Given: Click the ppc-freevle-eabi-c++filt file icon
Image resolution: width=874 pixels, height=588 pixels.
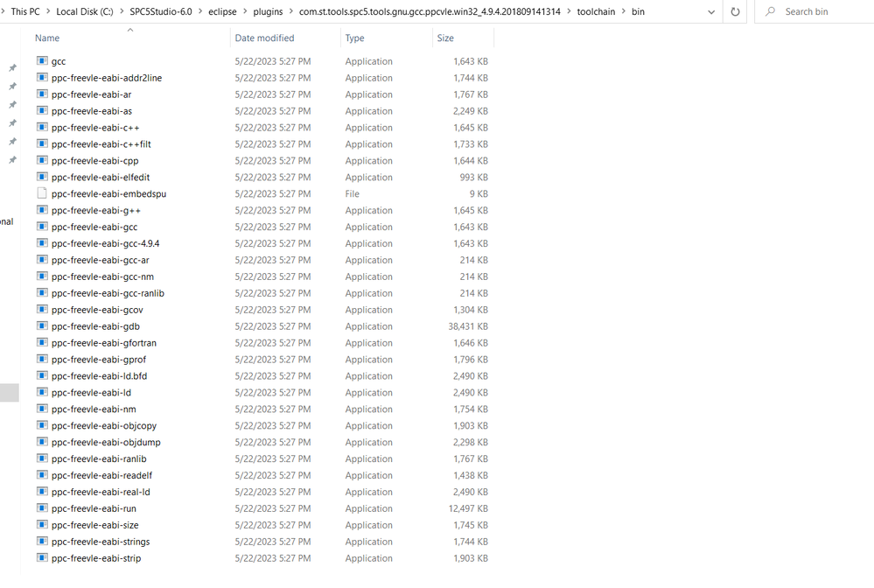Looking at the screenshot, I should (42, 143).
